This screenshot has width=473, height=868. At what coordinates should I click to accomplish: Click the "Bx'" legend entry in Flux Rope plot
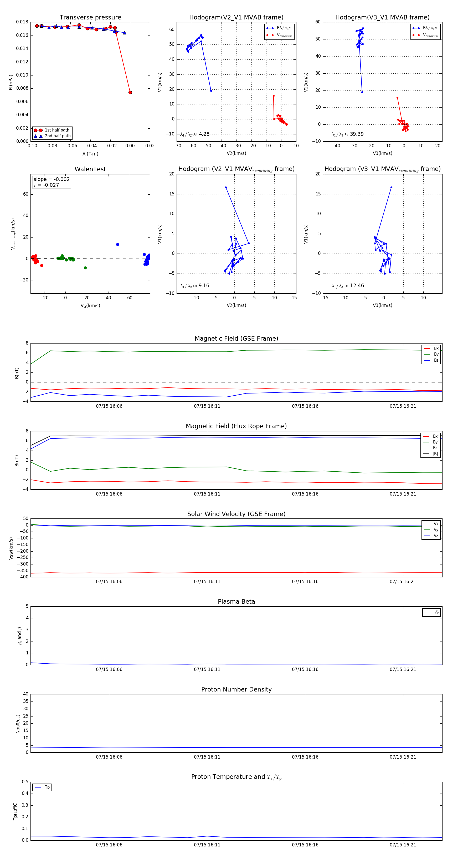[x=431, y=436]
